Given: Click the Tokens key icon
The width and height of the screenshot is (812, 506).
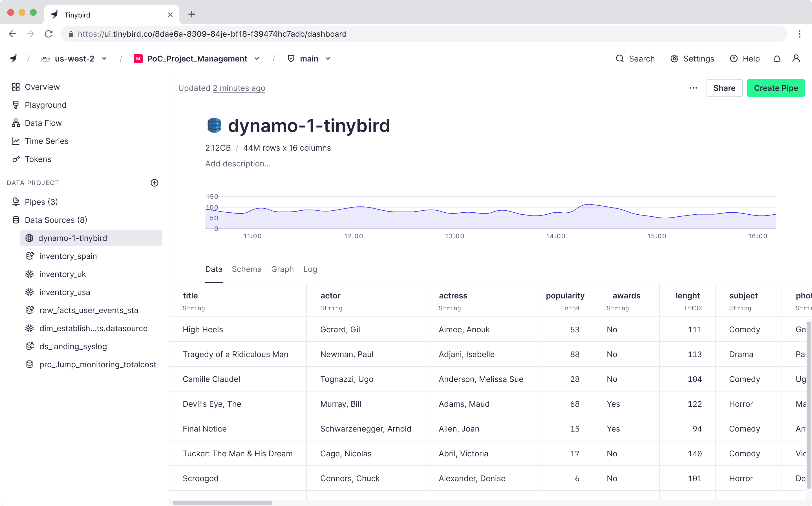Looking at the screenshot, I should tap(16, 159).
